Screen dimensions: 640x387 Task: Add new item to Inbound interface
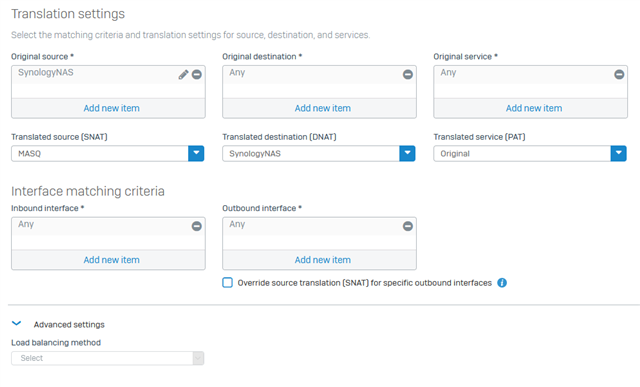click(x=111, y=260)
